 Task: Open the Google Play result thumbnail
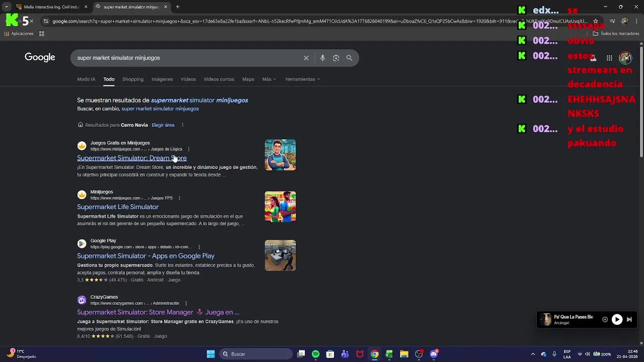(280, 255)
